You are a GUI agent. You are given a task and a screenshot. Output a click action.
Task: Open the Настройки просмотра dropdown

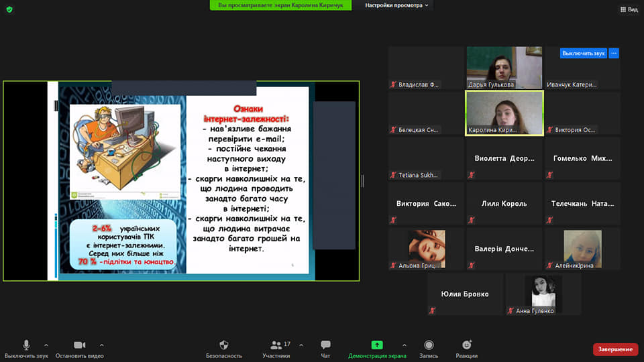click(396, 5)
